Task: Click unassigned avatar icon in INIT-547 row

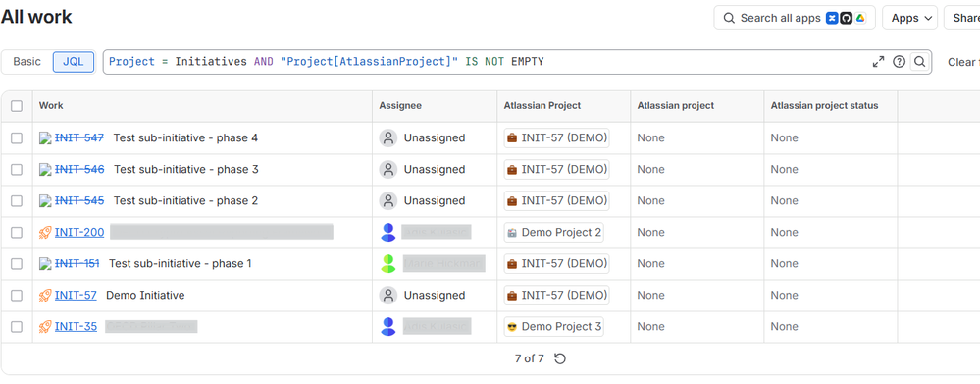Action: 388,138
